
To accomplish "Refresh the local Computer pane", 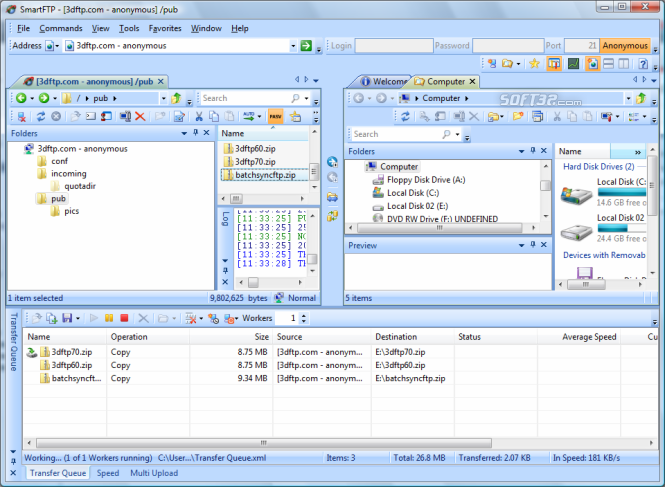I will 405,116.
